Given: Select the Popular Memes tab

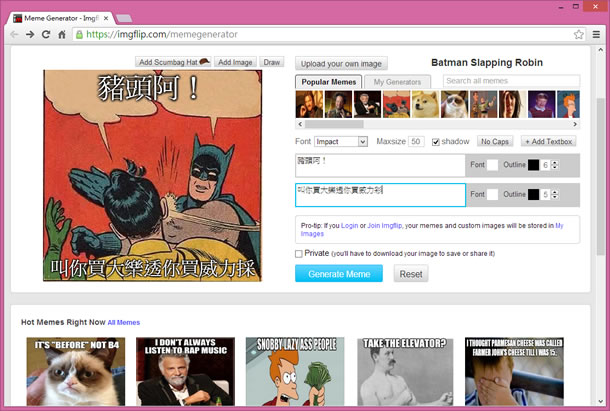Looking at the screenshot, I should tap(329, 81).
